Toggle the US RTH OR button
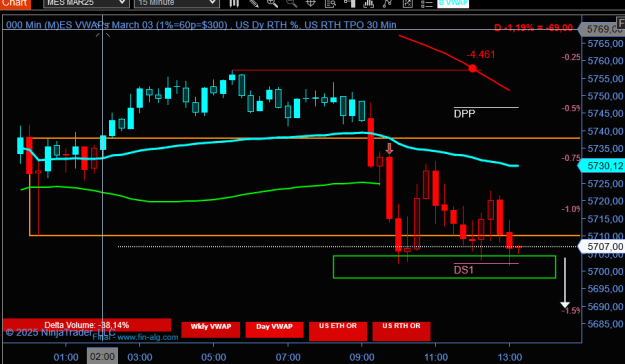The height and width of the screenshot is (364, 625). pyautogui.click(x=401, y=331)
